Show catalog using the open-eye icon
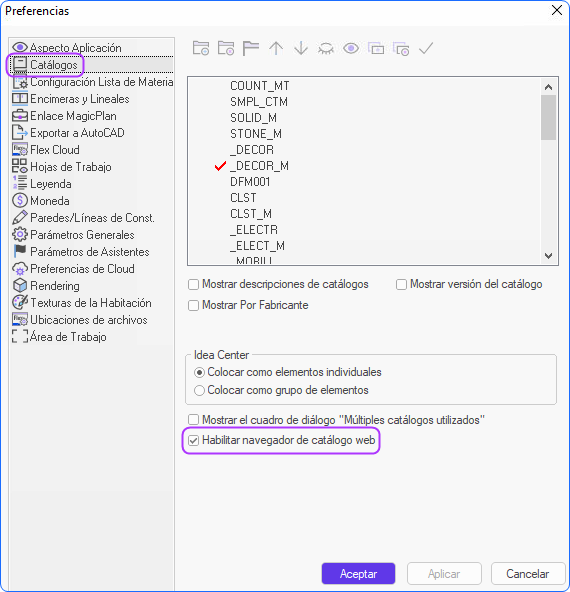The image size is (570, 592). coord(351,48)
